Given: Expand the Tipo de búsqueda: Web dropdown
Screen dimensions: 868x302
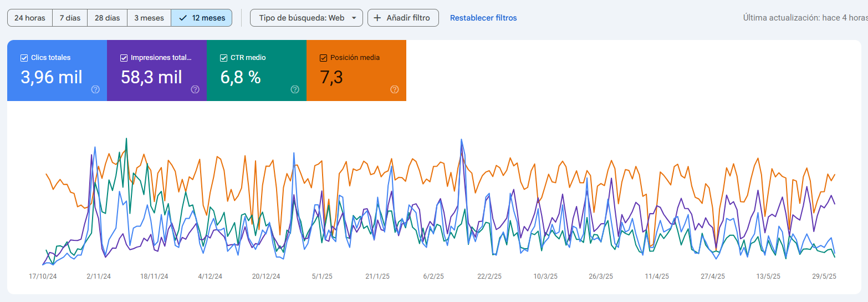Looking at the screenshot, I should coord(307,18).
